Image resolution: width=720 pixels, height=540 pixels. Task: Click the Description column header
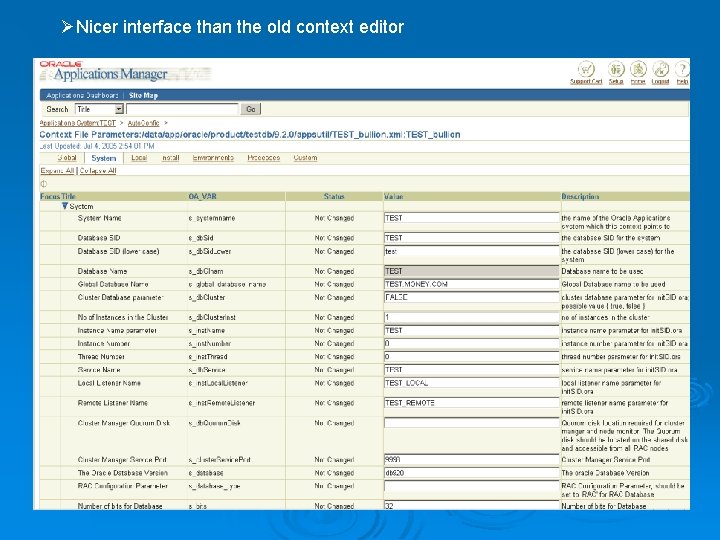580,197
